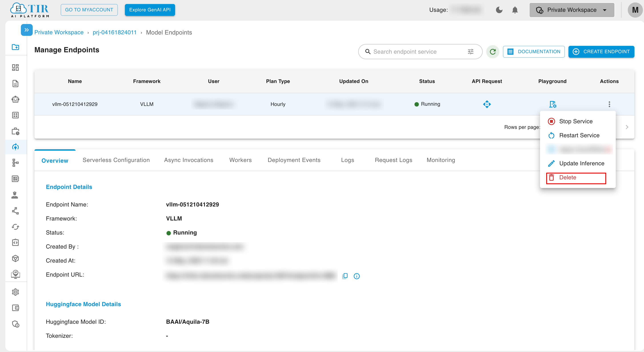Follow the prj-04161824011 breadcrumb link
Viewport: 644px width, 352px height.
(x=114, y=32)
